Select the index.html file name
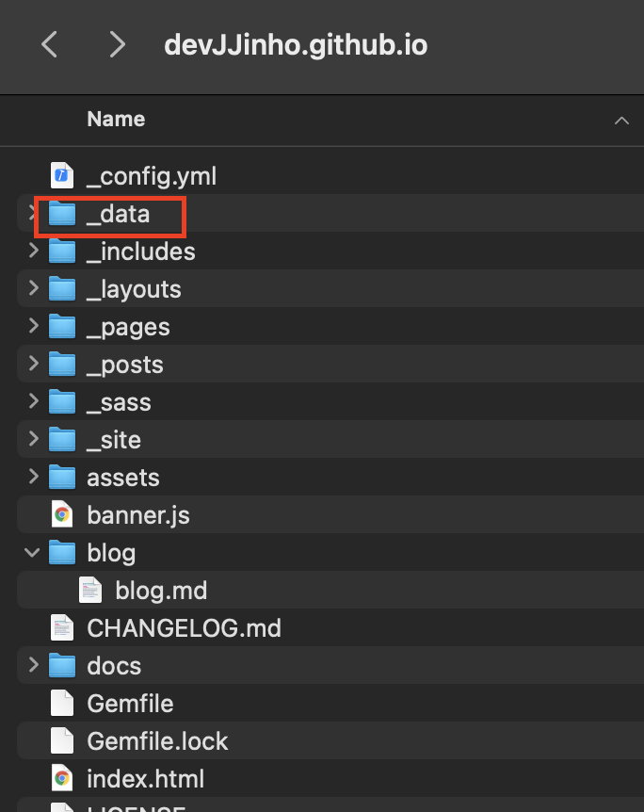644x812 pixels. [x=146, y=779]
